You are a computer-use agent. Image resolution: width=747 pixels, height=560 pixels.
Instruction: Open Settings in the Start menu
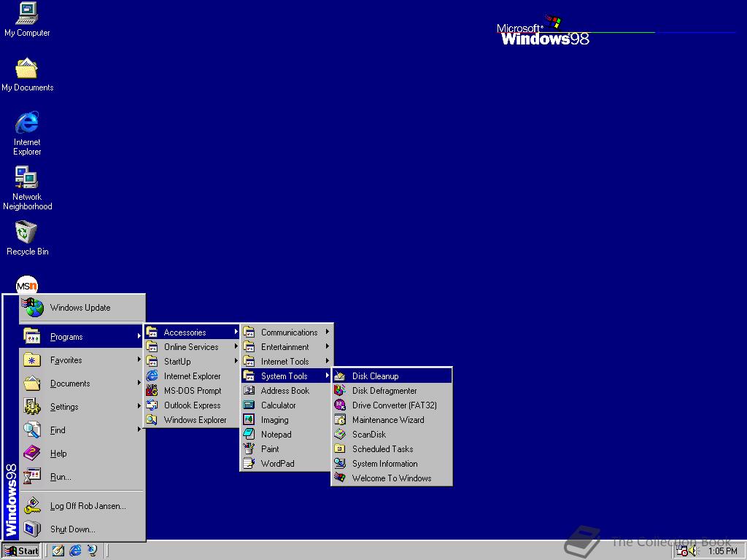click(x=82, y=407)
